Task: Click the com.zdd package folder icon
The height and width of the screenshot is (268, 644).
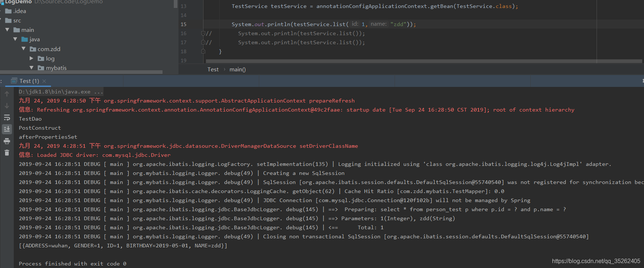Action: [x=33, y=49]
